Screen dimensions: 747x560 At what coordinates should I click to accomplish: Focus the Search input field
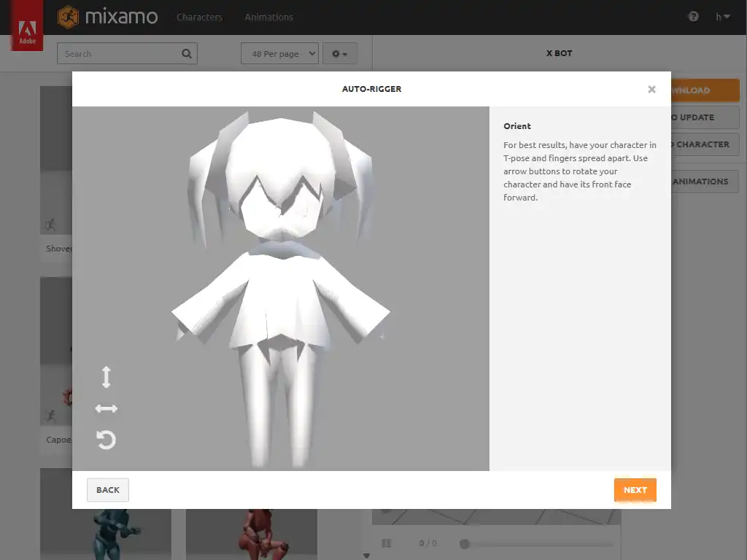[120, 54]
